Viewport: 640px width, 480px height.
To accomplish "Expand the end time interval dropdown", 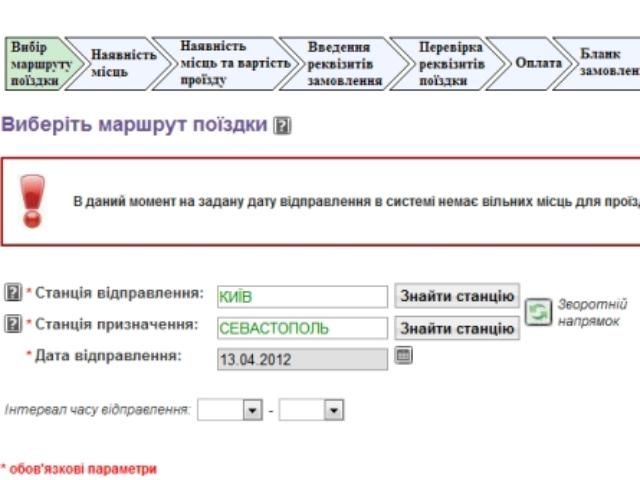I will coord(334,410).
